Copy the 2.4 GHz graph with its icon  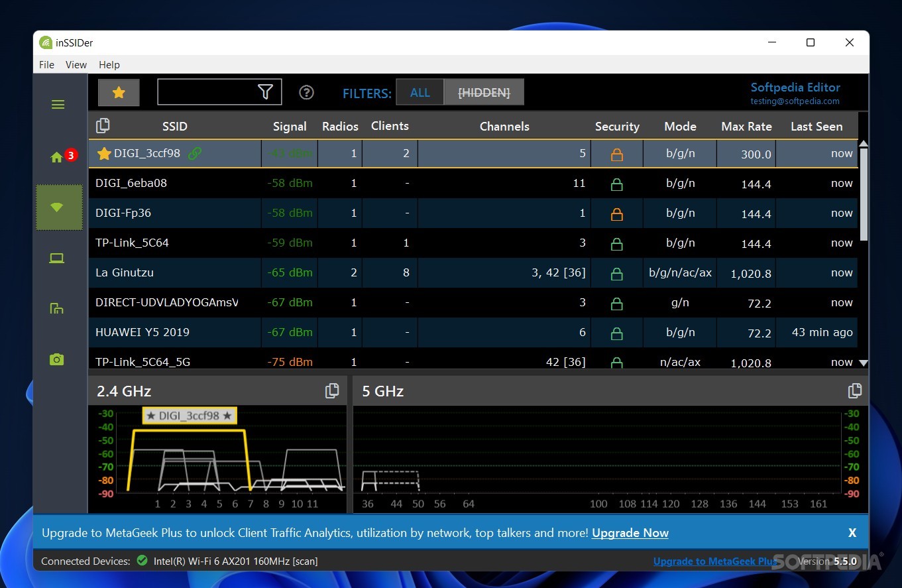[332, 391]
